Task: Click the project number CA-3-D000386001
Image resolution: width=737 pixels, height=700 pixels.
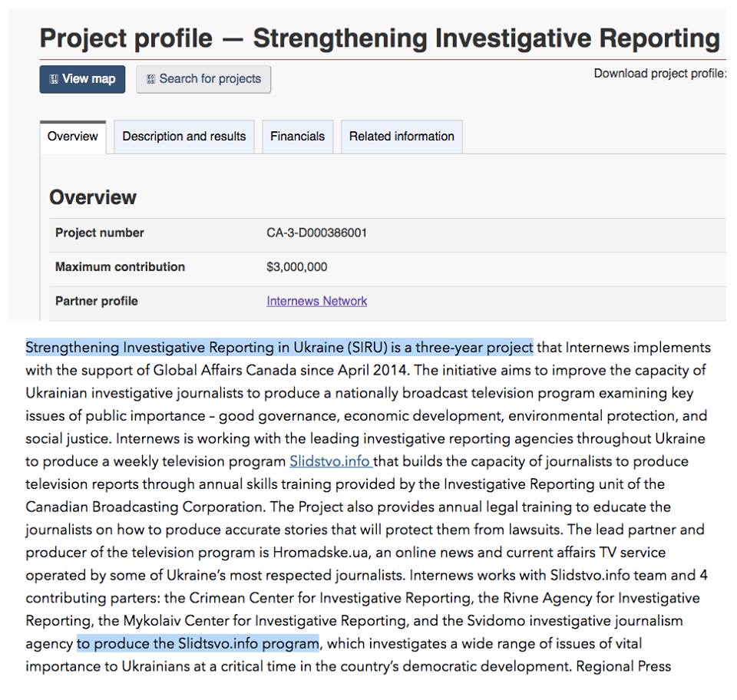Action: tap(316, 233)
